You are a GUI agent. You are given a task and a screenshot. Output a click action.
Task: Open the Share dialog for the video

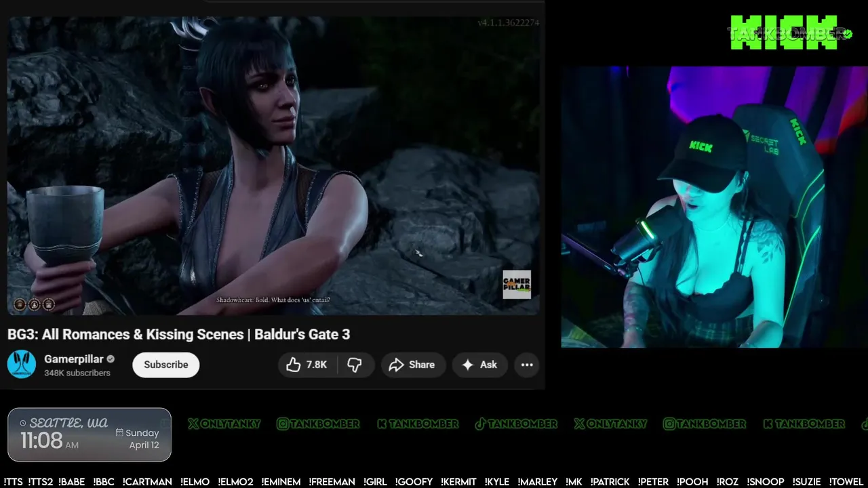412,365
